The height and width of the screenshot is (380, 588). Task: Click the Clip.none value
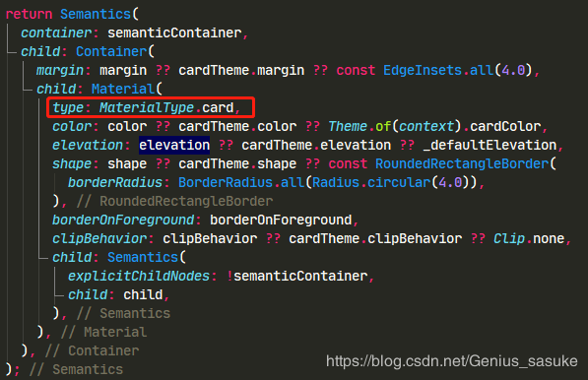(529, 239)
